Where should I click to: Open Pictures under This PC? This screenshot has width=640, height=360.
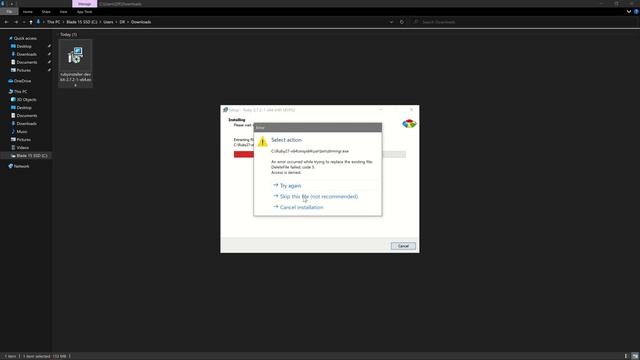23,140
